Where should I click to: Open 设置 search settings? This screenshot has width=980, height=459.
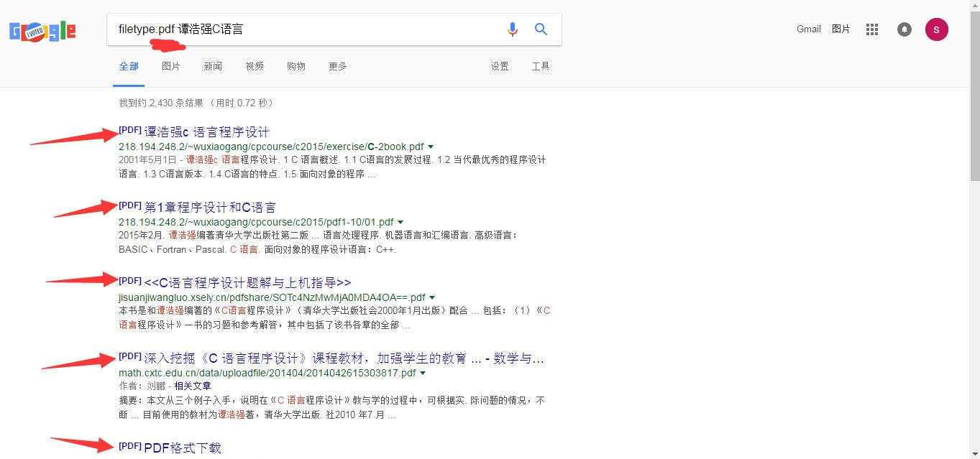(500, 66)
